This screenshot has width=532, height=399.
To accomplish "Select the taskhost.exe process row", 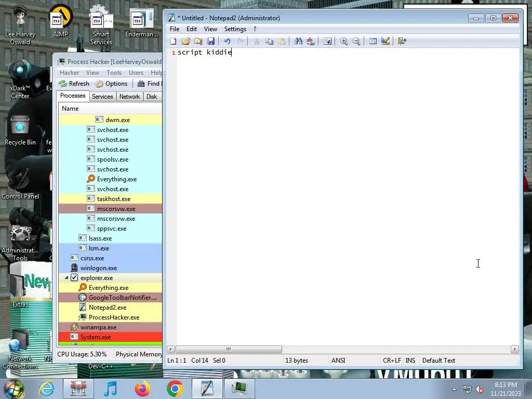I will (x=110, y=199).
